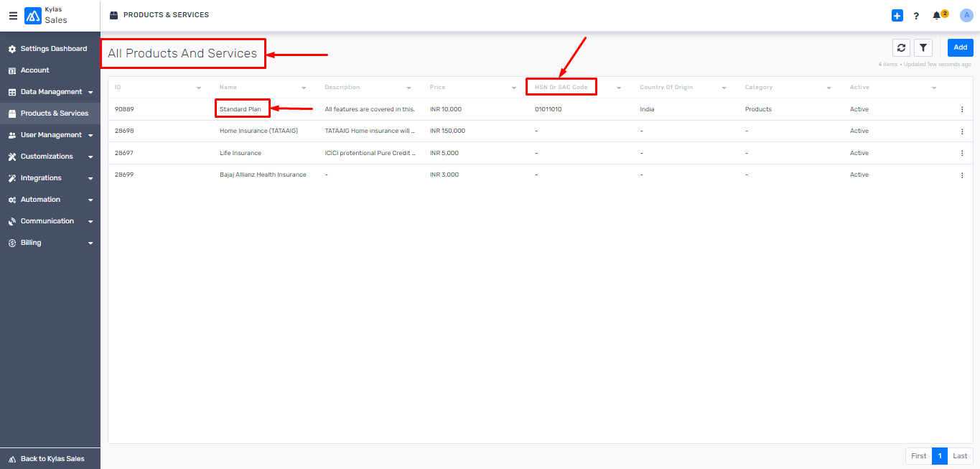Image resolution: width=980 pixels, height=469 pixels.
Task: Open row actions for Life Insurance
Action: tap(962, 154)
